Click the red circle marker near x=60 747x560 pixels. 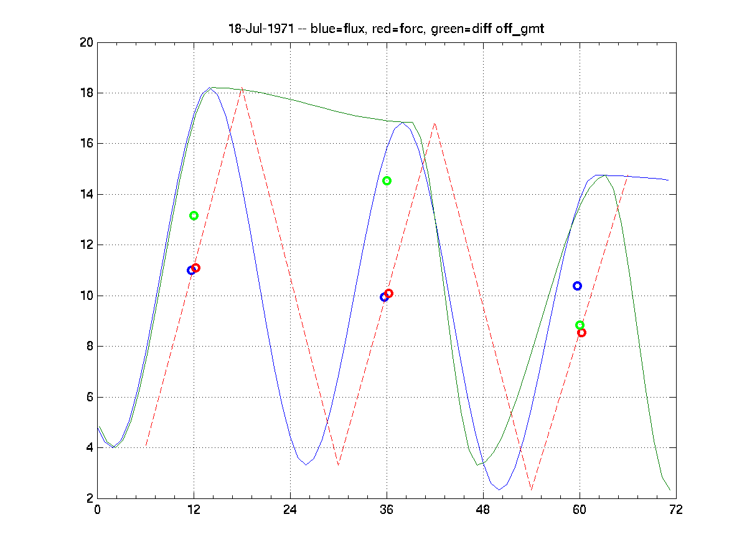(582, 333)
